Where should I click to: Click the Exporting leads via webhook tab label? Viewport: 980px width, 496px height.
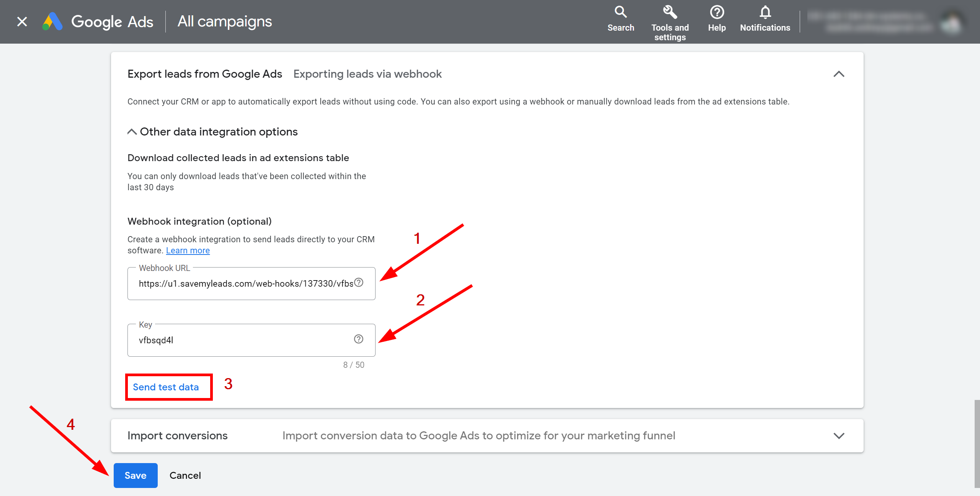tap(367, 74)
